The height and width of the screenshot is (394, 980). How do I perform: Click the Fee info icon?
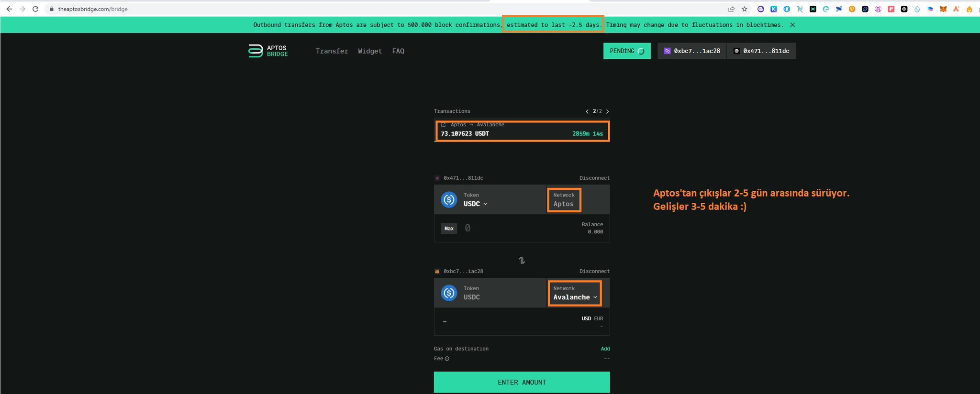pyautogui.click(x=447, y=359)
